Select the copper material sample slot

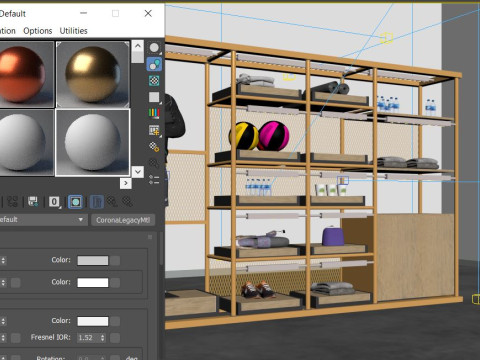click(27, 74)
